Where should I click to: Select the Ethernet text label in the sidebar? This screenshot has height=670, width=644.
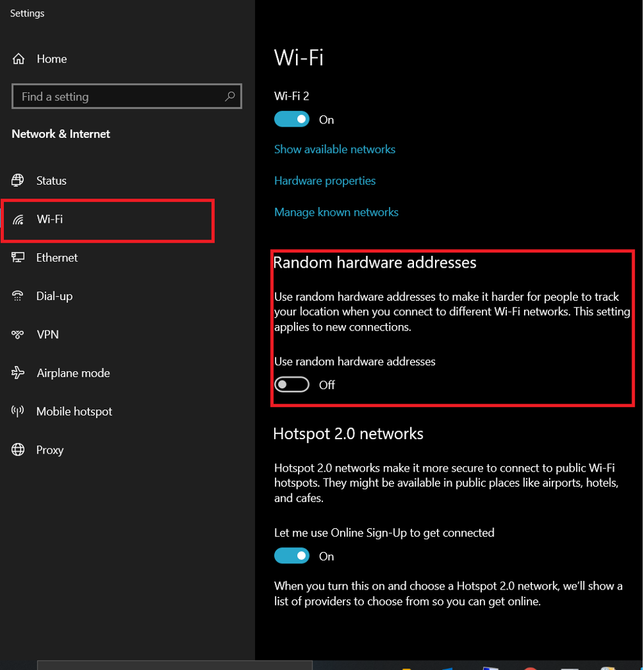[x=57, y=257]
